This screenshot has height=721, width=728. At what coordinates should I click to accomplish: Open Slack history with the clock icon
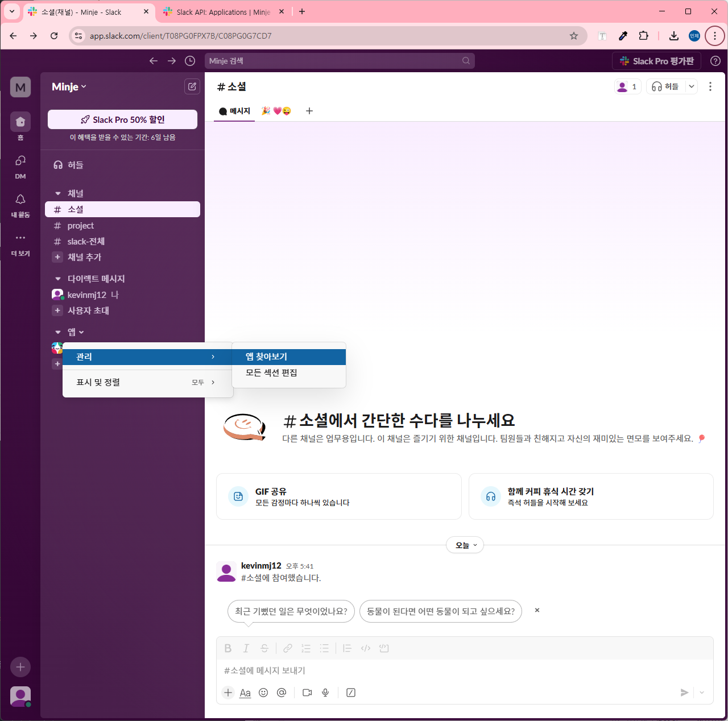[190, 61]
